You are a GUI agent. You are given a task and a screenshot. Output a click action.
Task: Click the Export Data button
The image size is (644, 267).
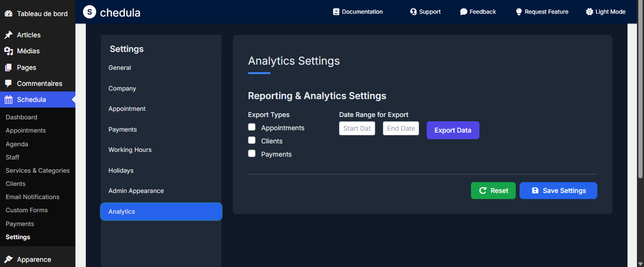[453, 130]
